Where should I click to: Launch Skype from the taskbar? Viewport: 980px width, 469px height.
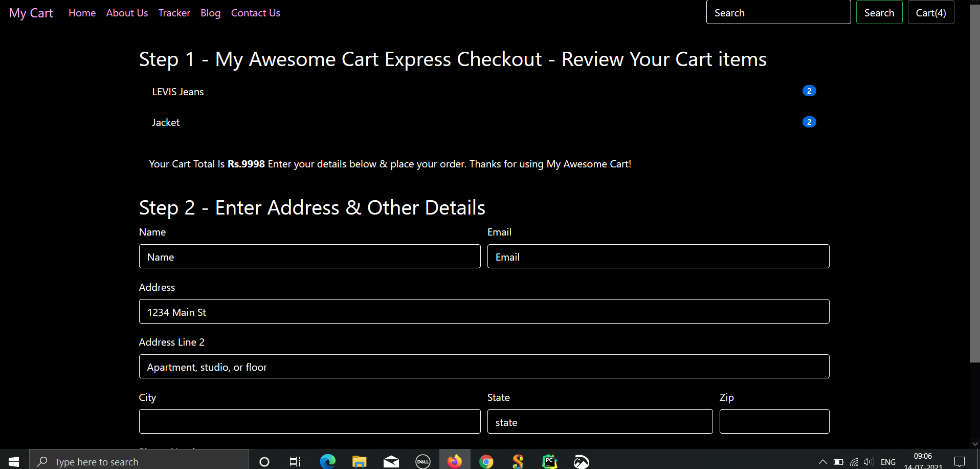[x=518, y=460]
